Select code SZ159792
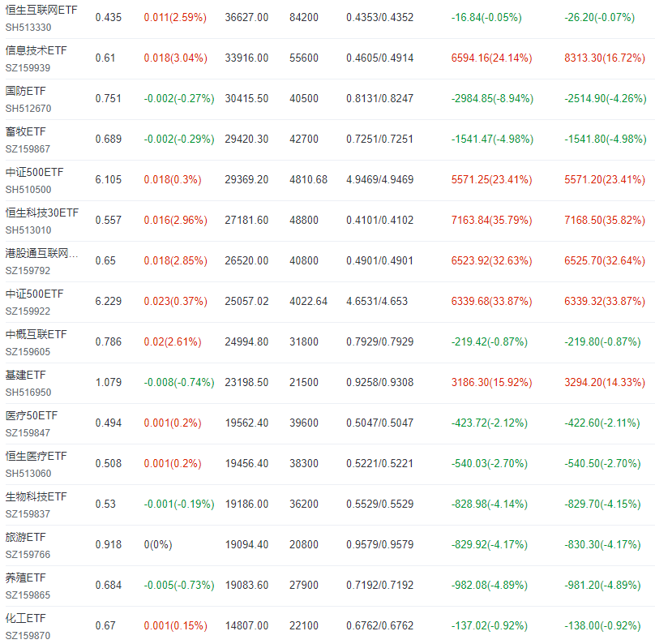The width and height of the screenshot is (655, 644). pyautogui.click(x=28, y=271)
